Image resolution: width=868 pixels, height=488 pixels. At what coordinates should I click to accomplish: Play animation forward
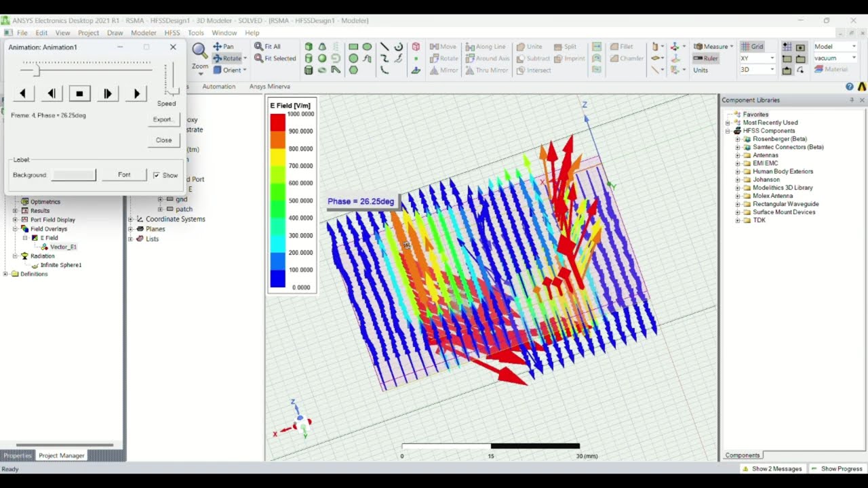click(136, 94)
